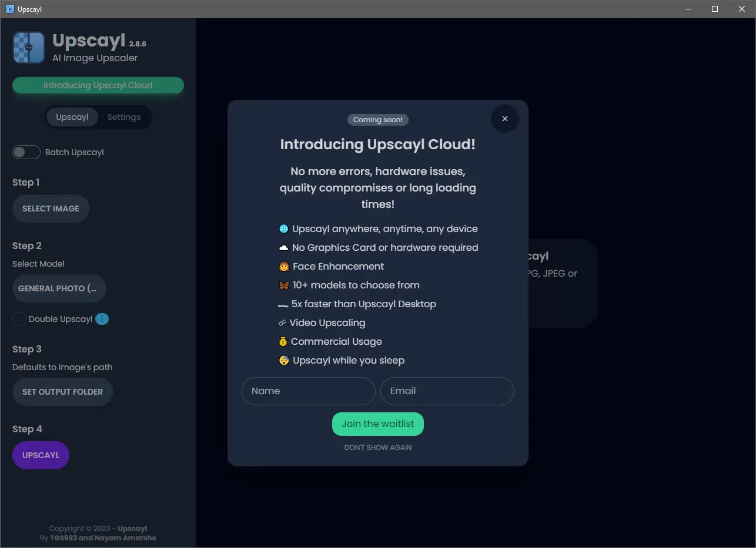Click the Don't Show Again link

tap(378, 448)
